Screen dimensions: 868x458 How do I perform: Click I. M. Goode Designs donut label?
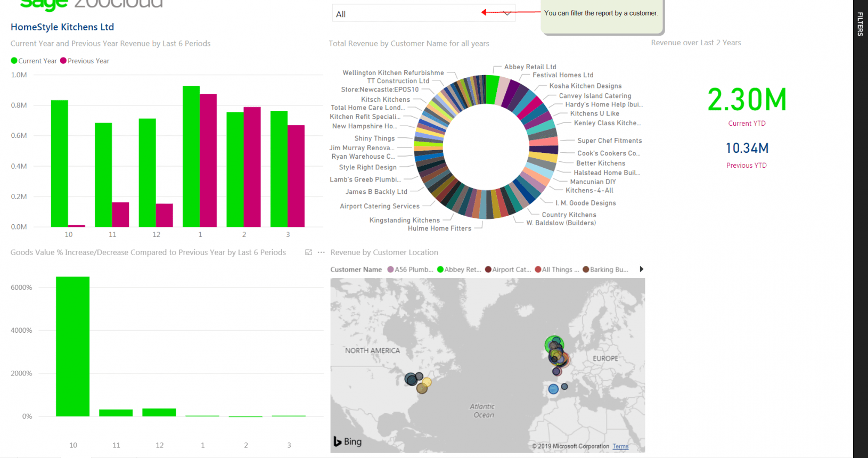pos(586,203)
